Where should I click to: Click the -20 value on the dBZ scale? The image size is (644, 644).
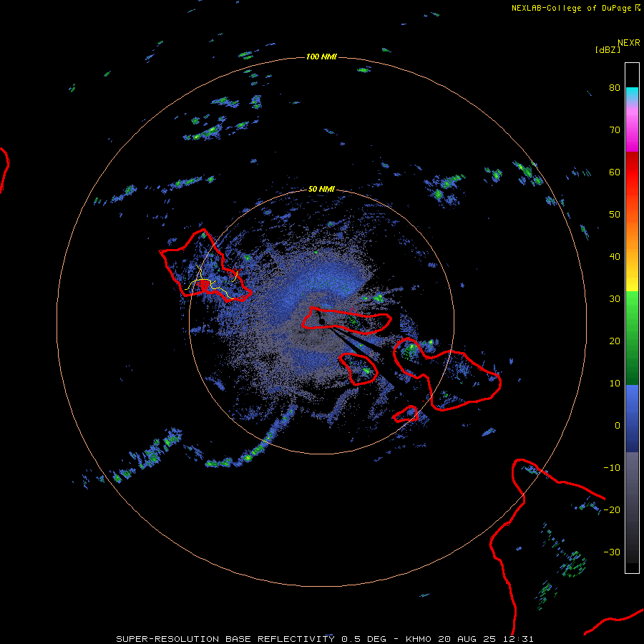pyautogui.click(x=612, y=510)
